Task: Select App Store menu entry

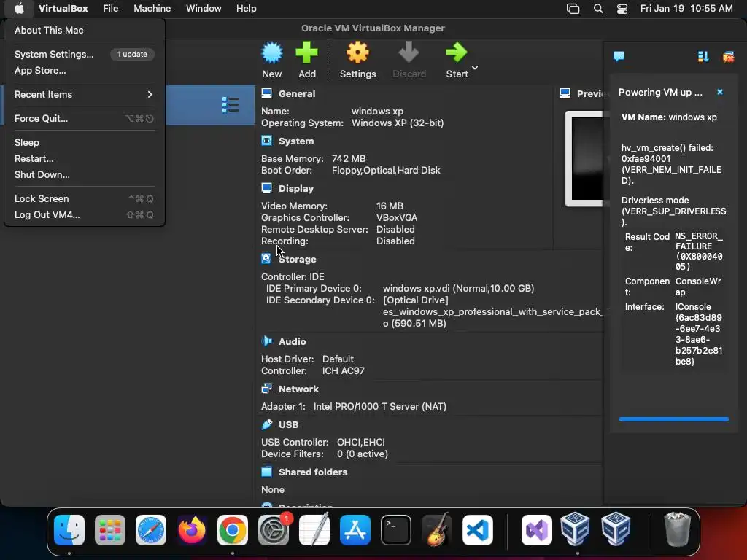Action: tap(85, 70)
